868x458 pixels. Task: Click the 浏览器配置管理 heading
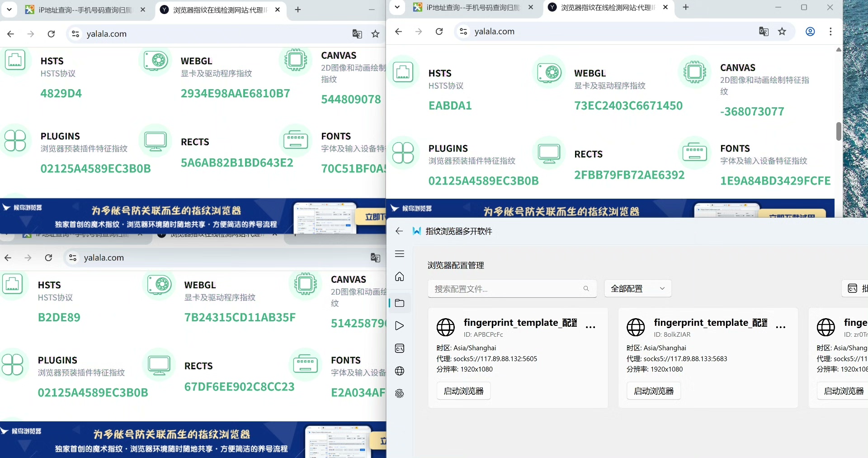[456, 265]
